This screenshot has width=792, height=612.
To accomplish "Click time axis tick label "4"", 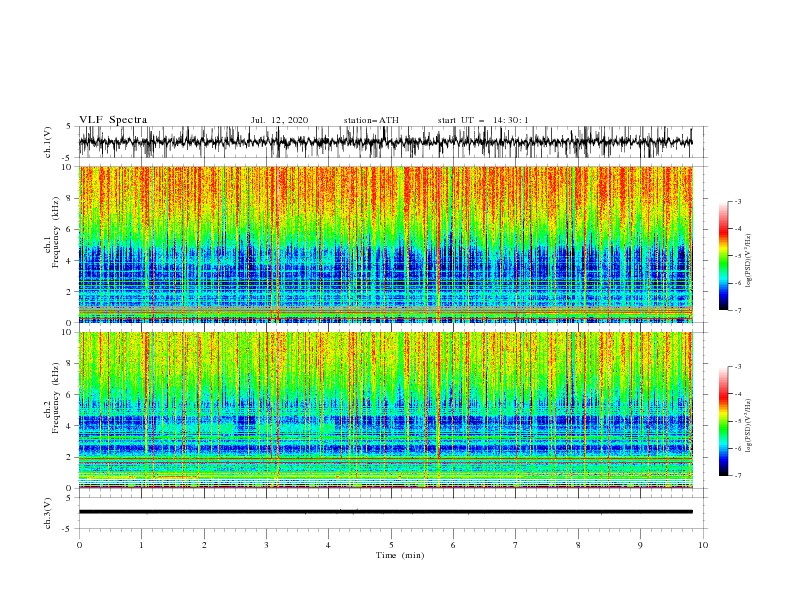I will coord(329,545).
